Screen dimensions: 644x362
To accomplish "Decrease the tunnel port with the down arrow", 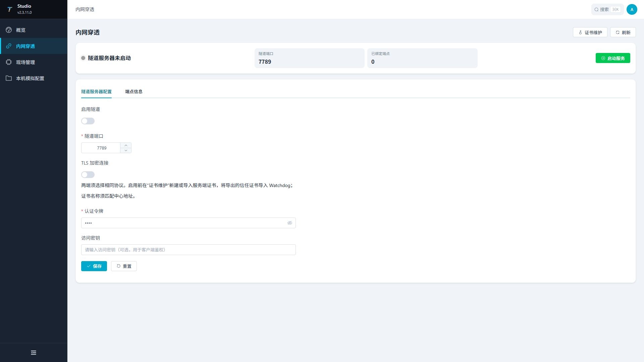I will 126,150.
